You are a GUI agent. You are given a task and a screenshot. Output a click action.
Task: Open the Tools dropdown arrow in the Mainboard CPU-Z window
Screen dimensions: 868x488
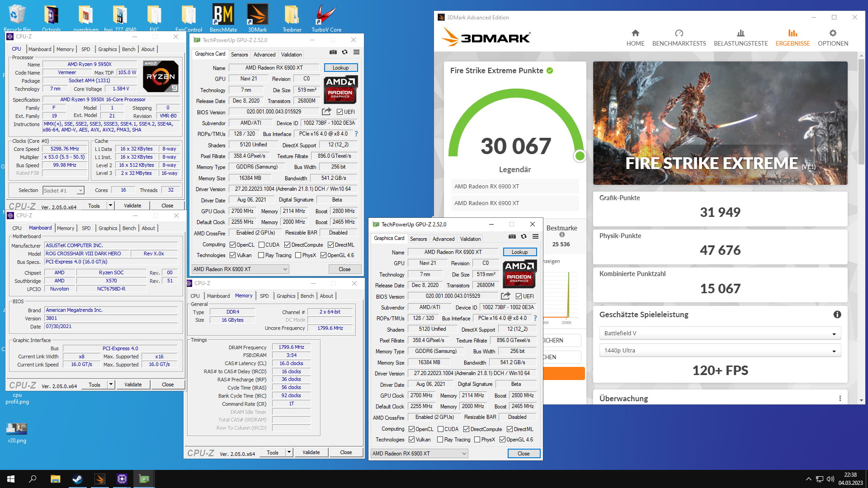pos(110,385)
